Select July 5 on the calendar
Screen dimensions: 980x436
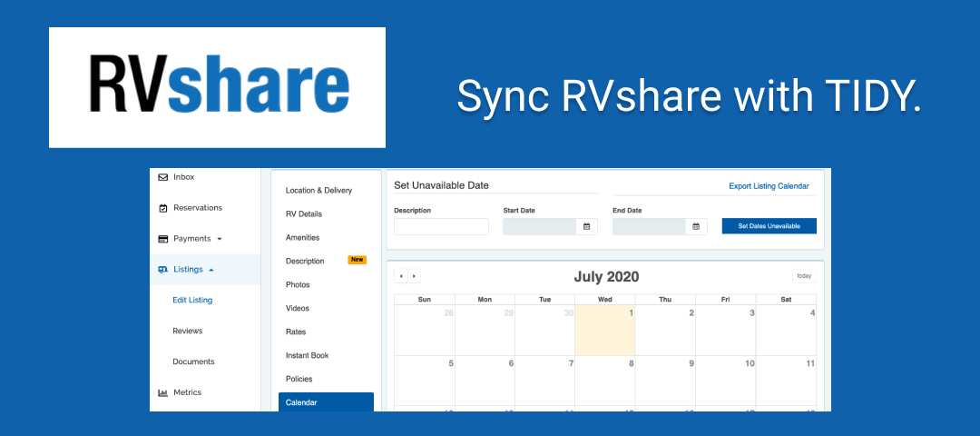click(425, 381)
